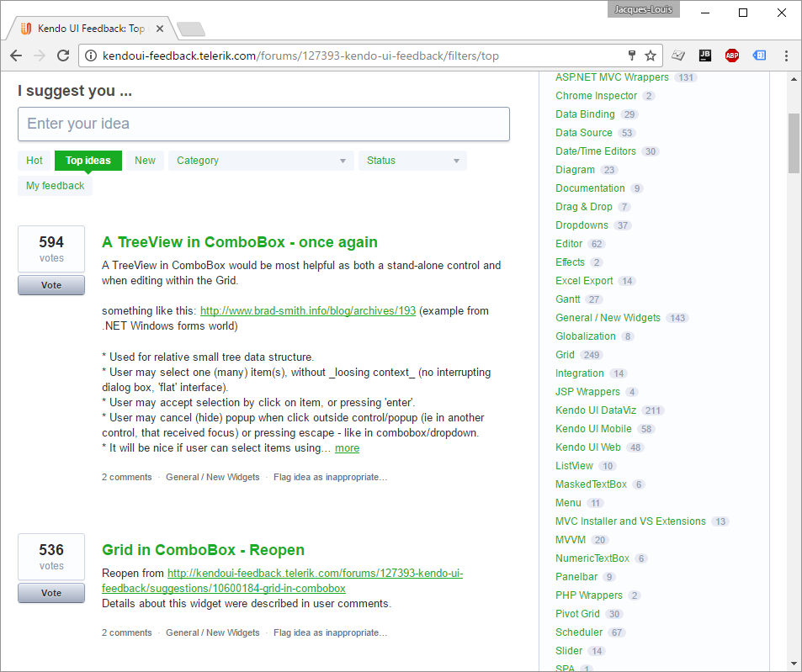
Task: Open the brad-smith.info blog link
Action: [308, 310]
